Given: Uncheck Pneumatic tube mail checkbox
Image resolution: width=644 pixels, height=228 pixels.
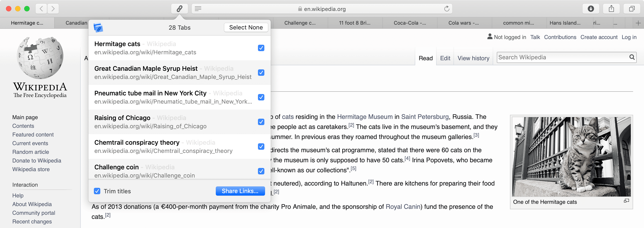Looking at the screenshot, I should pos(261,97).
